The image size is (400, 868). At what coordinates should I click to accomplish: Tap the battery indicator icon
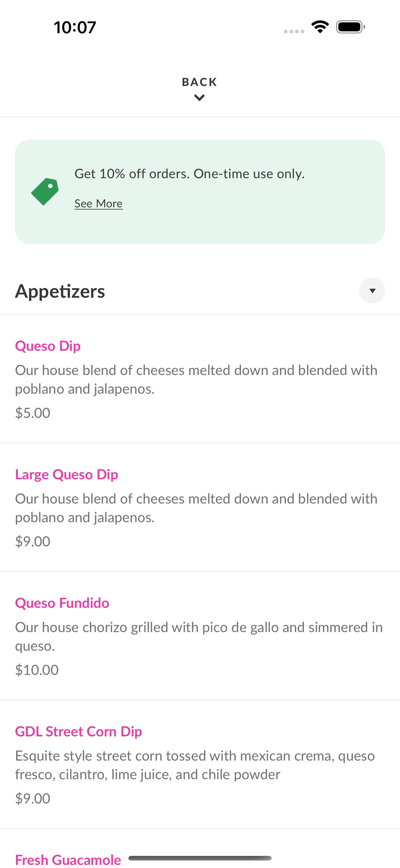[350, 27]
